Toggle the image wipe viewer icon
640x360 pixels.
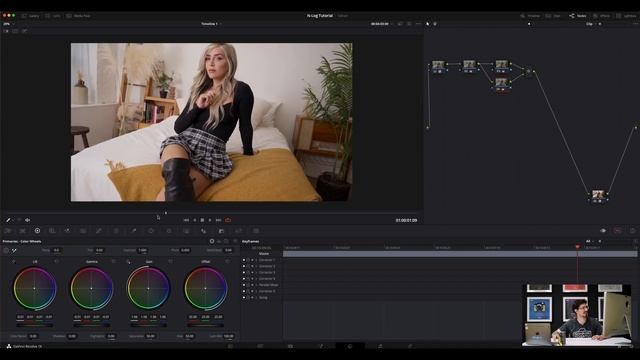(6, 31)
